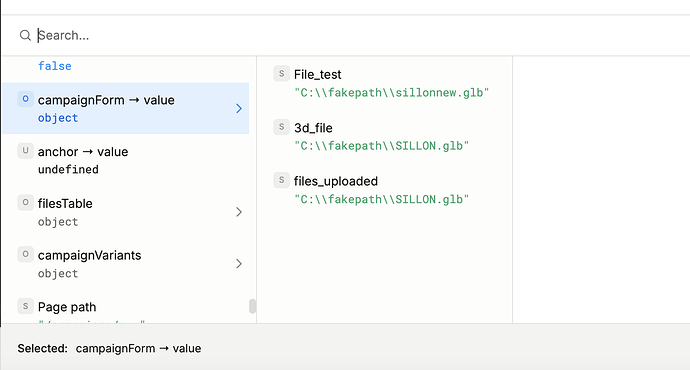Click 'object' type text under campaignVariants
Screen dimensions: 690x370
click(58, 274)
